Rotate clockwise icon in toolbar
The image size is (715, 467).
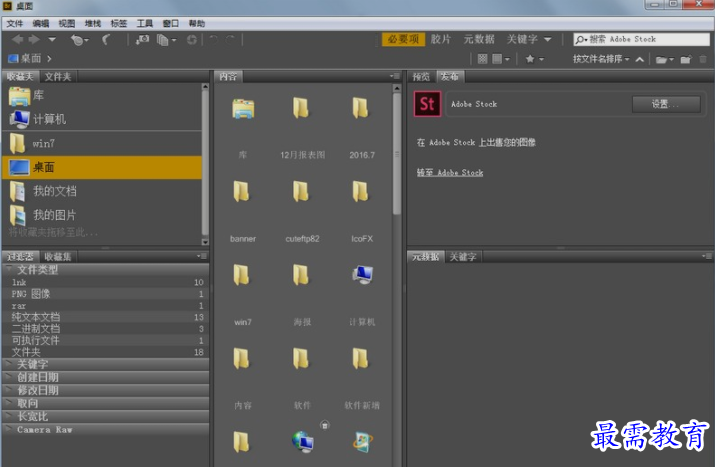click(230, 40)
